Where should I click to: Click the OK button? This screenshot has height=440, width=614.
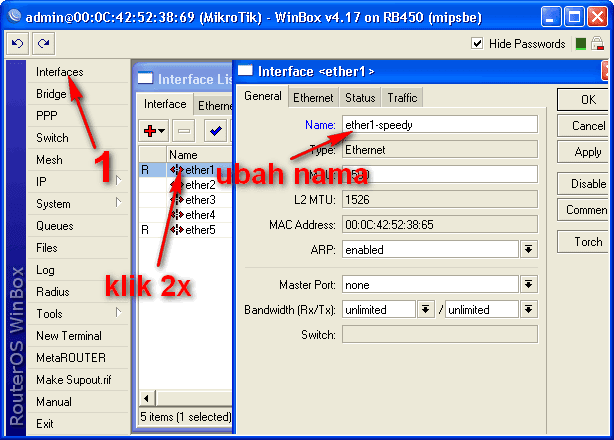585,100
